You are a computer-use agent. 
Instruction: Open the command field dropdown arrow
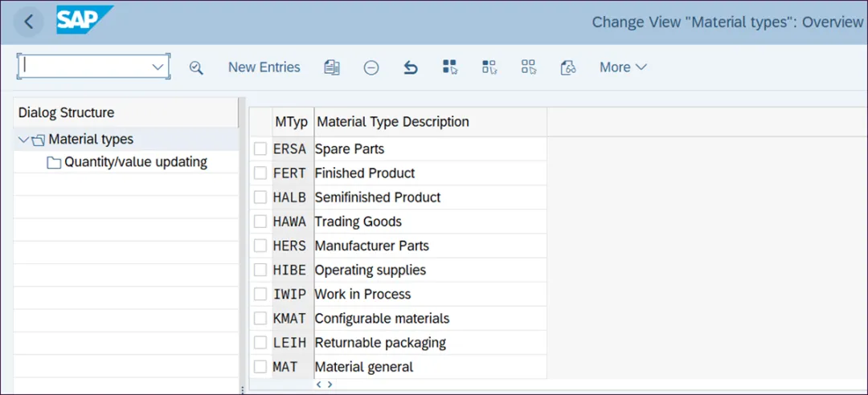(x=158, y=67)
